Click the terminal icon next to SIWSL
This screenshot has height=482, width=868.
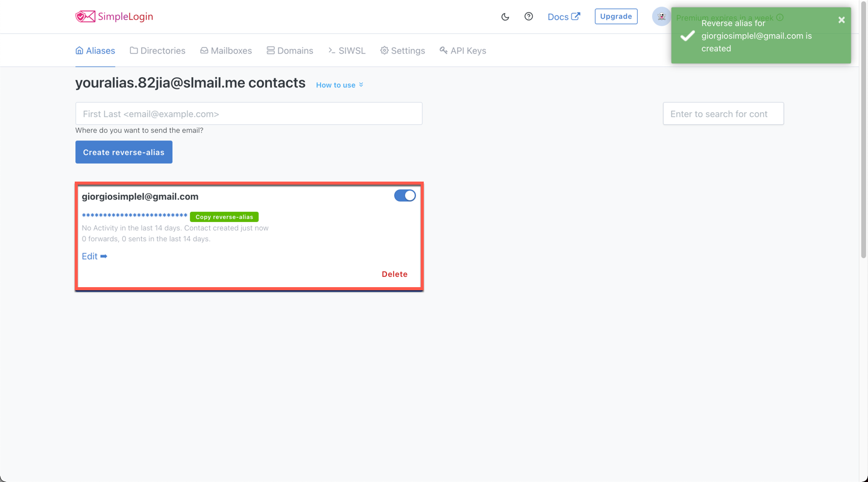click(x=330, y=51)
